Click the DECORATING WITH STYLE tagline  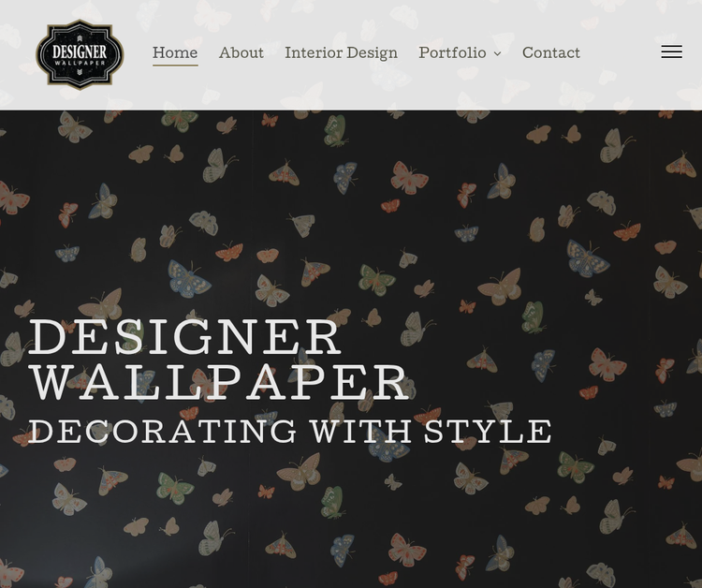click(289, 432)
